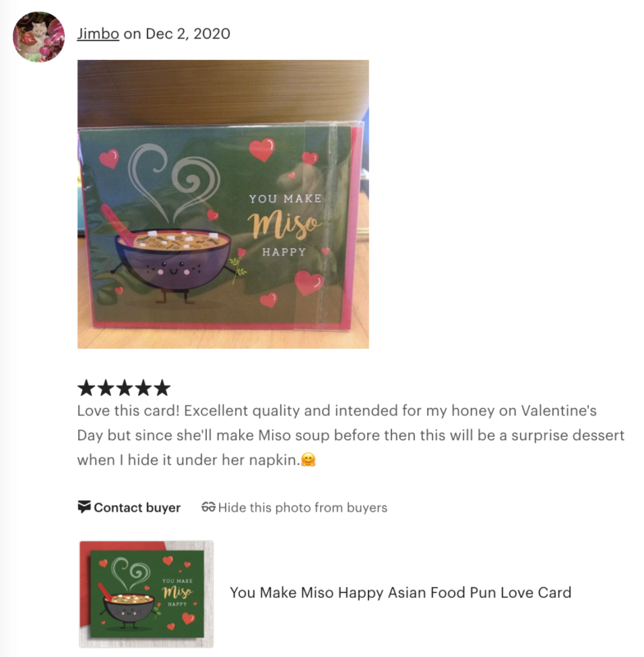644x657 pixels.
Task: Click the wooden backdrop above the photographed card
Action: 223,91
